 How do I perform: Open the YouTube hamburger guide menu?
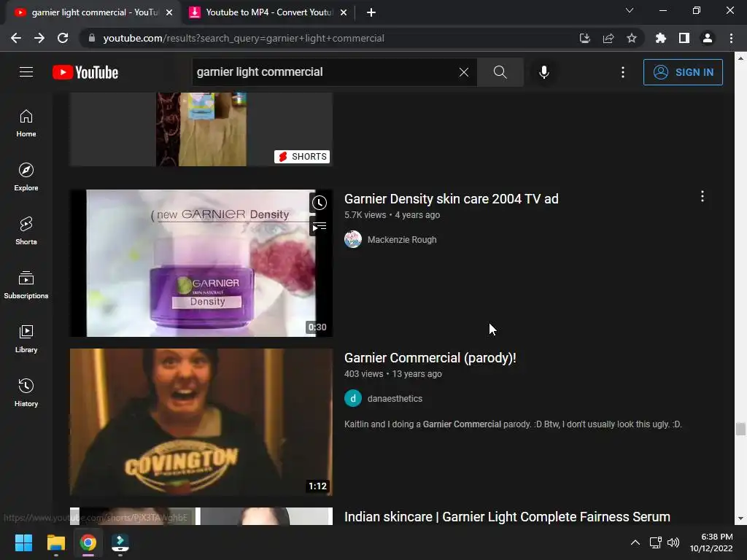(x=26, y=72)
